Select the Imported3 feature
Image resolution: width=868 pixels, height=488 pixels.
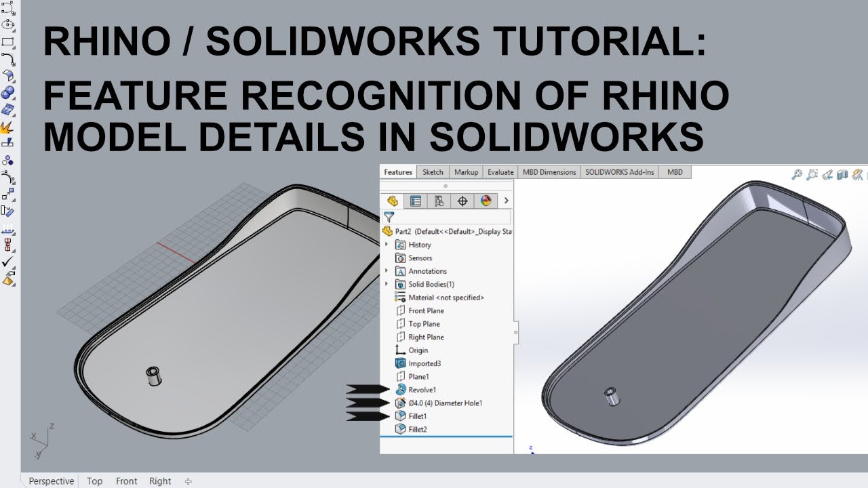[x=418, y=363]
